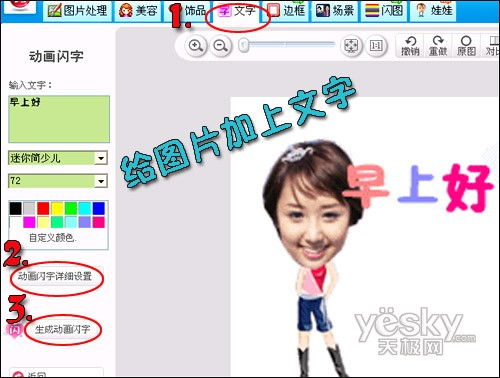Pick the white color swatch
The image size is (500, 378).
click(x=15, y=222)
